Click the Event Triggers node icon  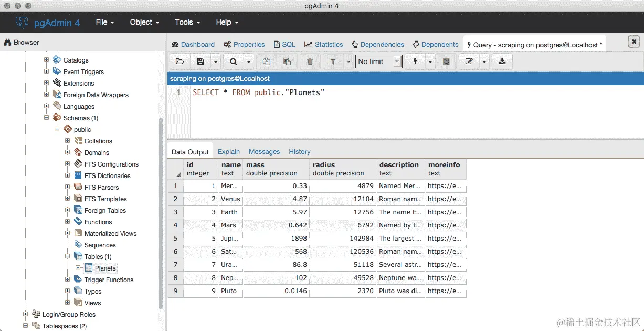click(57, 71)
